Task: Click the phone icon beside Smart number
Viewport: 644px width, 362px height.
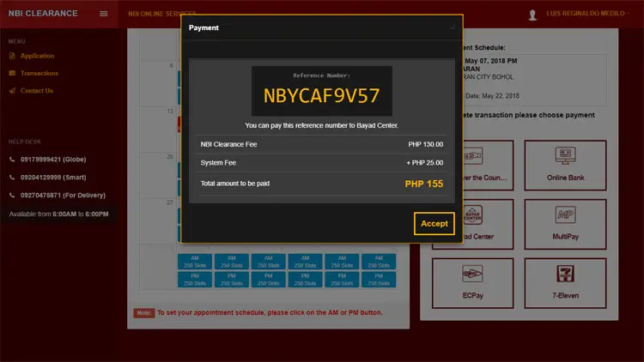Action: (12, 178)
